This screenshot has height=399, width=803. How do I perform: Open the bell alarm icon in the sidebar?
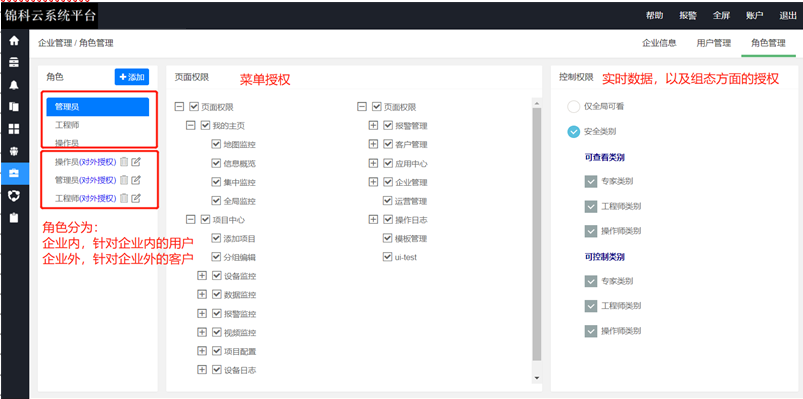[x=14, y=85]
